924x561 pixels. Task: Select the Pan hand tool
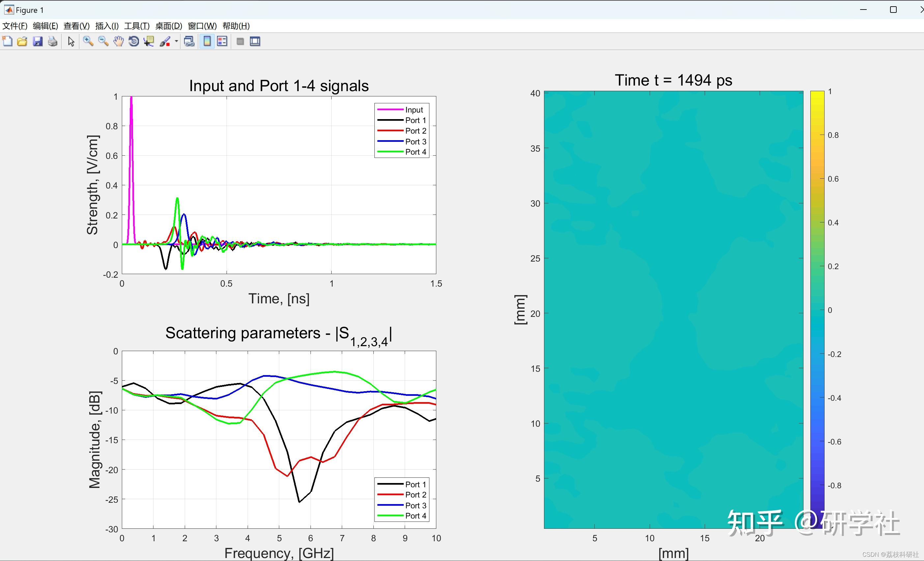[119, 41]
